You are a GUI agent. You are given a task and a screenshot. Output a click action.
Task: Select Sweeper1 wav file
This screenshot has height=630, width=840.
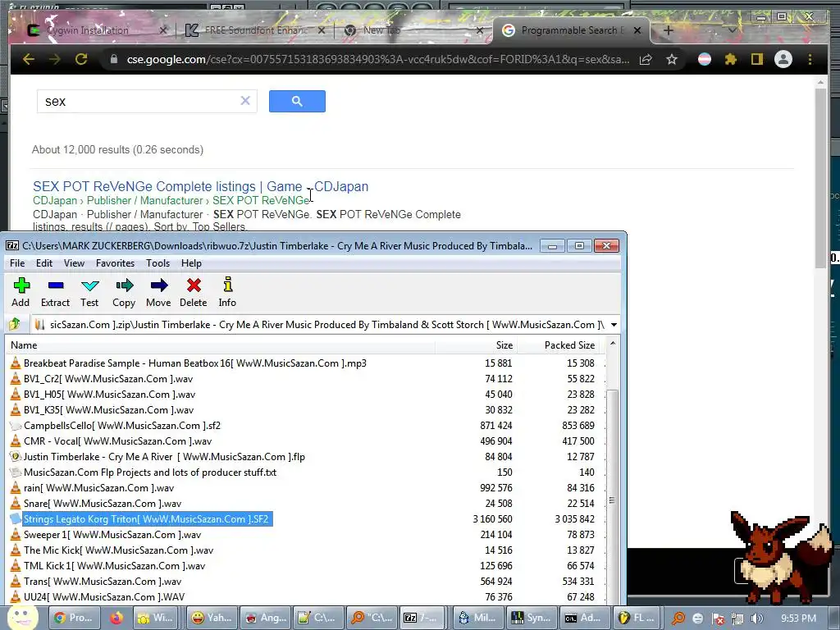(112, 534)
